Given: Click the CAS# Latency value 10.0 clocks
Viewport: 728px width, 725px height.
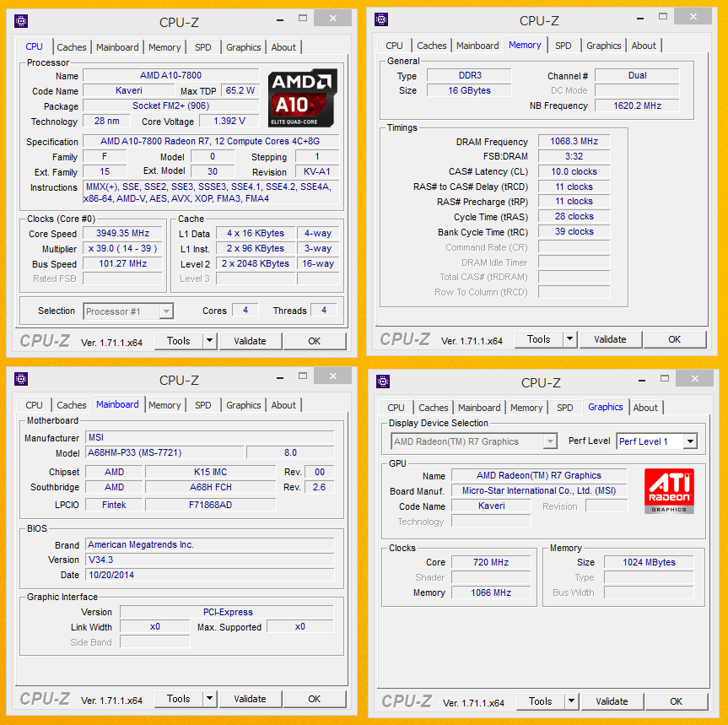Looking at the screenshot, I should (x=574, y=172).
